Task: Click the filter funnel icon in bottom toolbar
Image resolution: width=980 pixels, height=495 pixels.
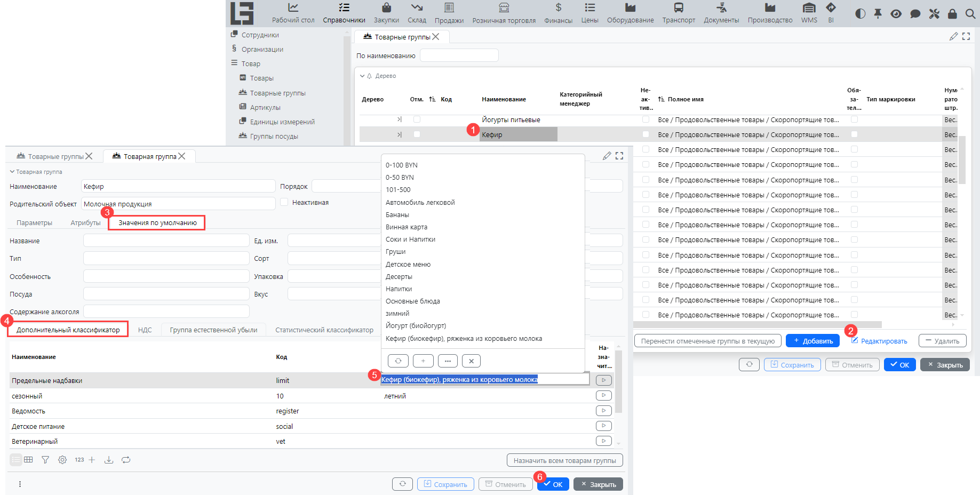Action: point(45,460)
